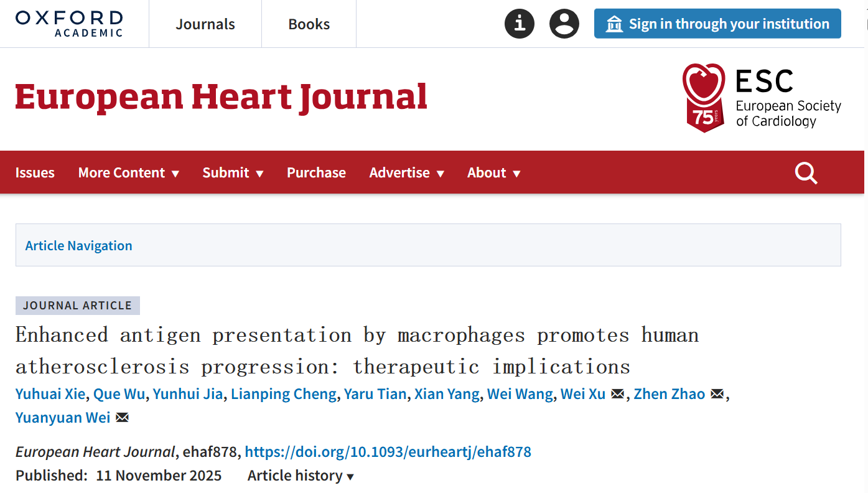Expand the Article history dropdown

[301, 476]
